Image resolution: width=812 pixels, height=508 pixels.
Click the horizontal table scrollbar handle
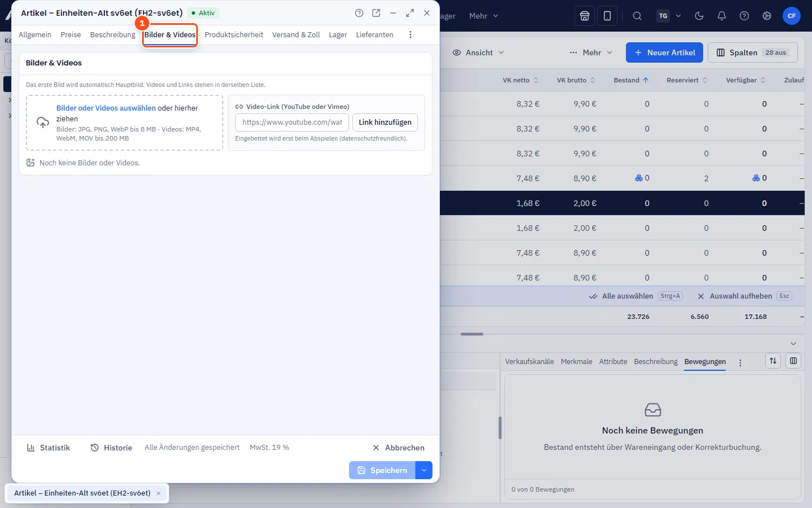(x=472, y=334)
